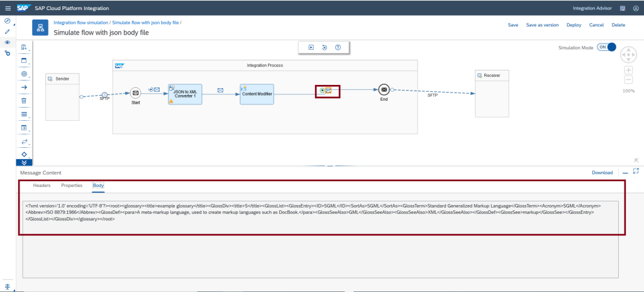This screenshot has width=644, height=292.
Task: Click the highlighted envelope after Content Modifier
Action: pos(328,90)
